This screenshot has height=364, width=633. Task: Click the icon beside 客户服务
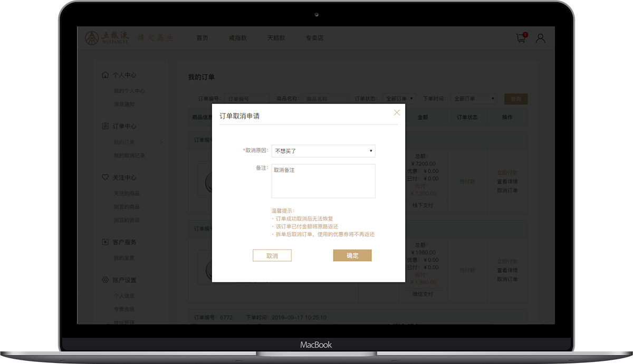click(105, 242)
